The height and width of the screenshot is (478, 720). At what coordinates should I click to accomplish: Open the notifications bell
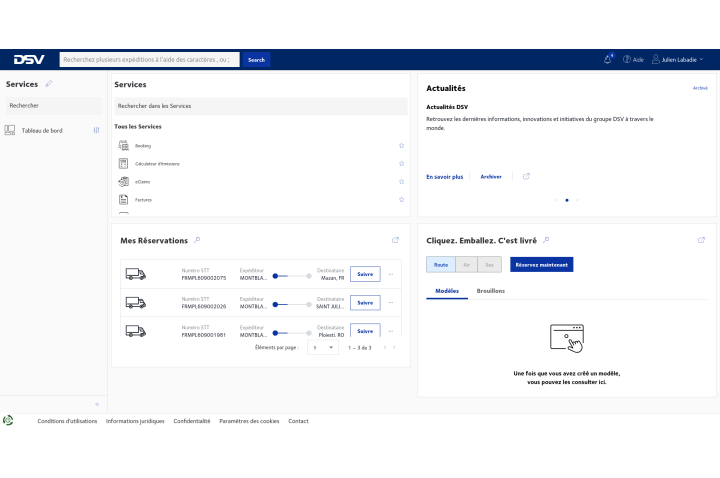coord(608,59)
